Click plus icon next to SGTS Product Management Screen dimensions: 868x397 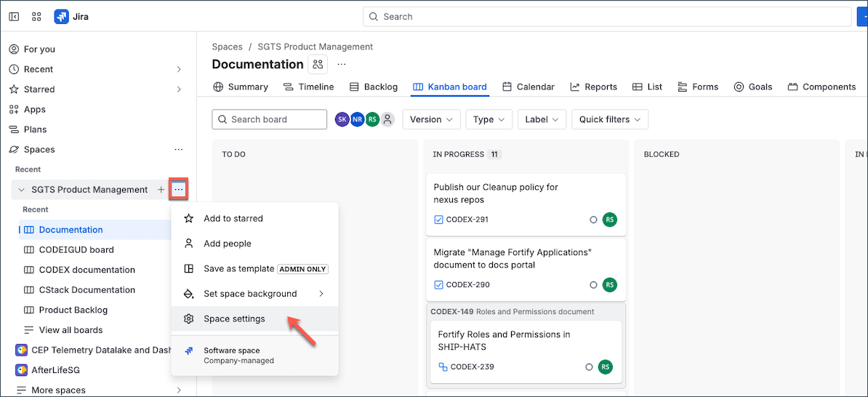click(161, 190)
